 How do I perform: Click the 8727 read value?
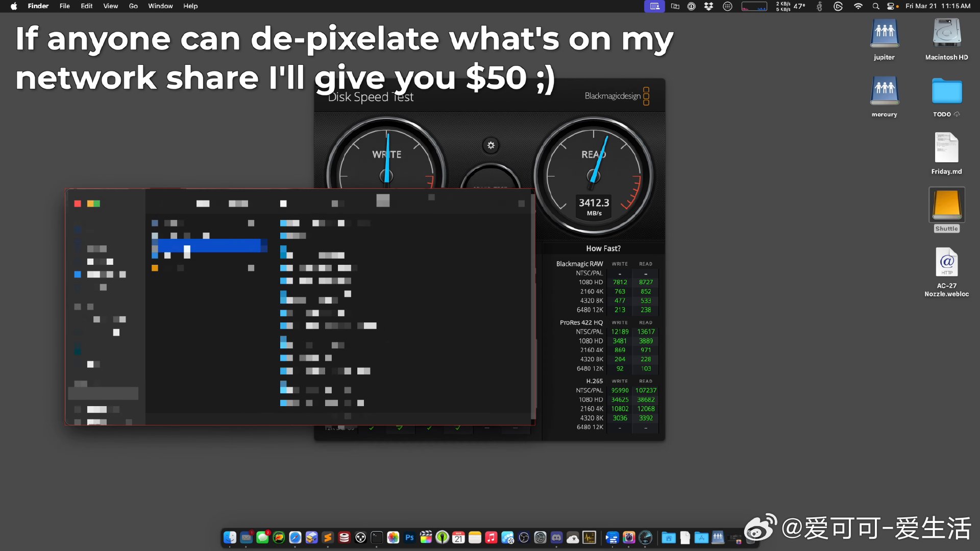(x=646, y=282)
